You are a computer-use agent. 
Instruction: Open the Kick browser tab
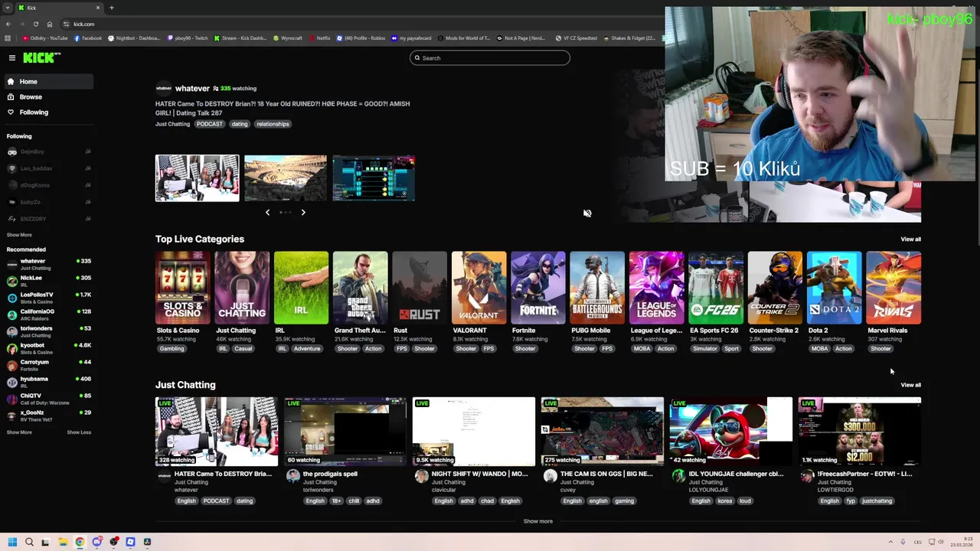pyautogui.click(x=60, y=8)
